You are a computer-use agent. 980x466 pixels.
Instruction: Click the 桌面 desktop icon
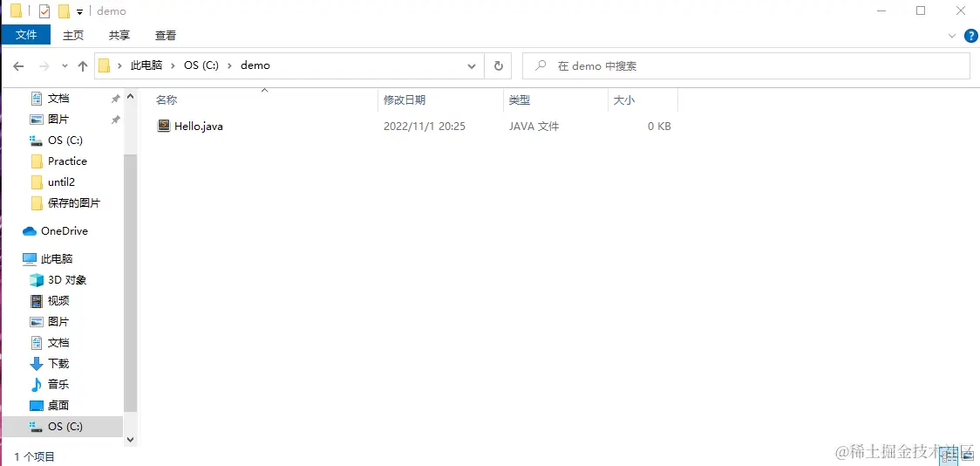click(37, 406)
